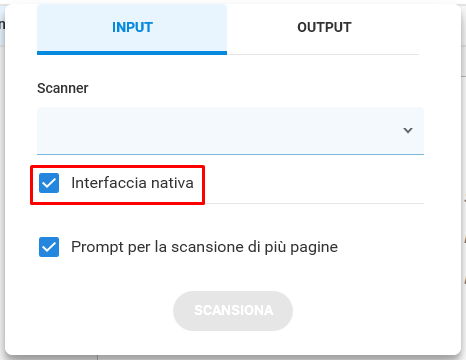Uncheck the Interfaccia nativa checkbox
Screen dimensions: 466x360
click(49, 183)
